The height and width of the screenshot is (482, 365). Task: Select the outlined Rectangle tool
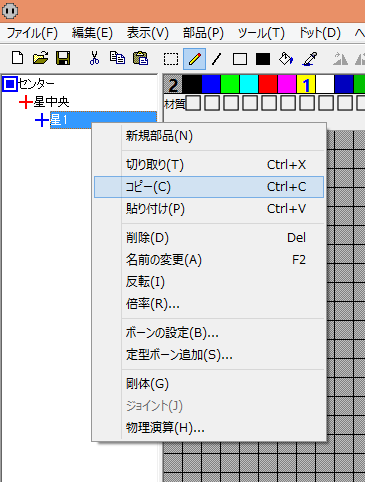click(x=240, y=59)
